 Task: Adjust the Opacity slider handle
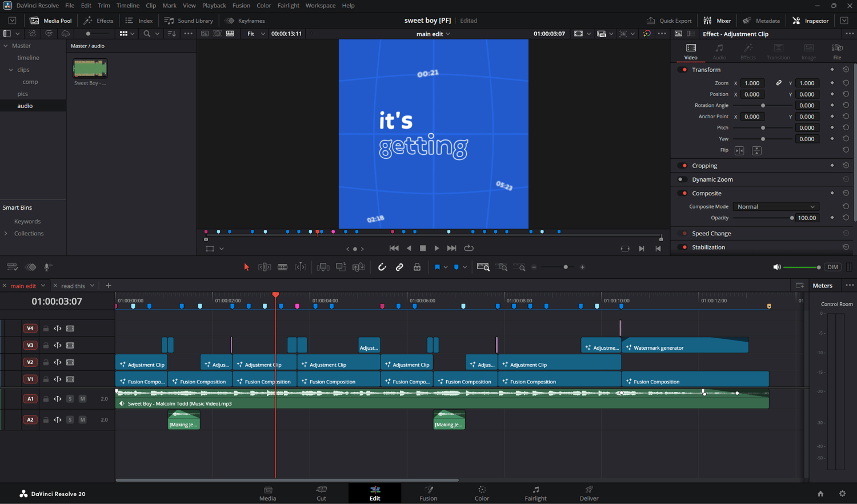pyautogui.click(x=792, y=218)
